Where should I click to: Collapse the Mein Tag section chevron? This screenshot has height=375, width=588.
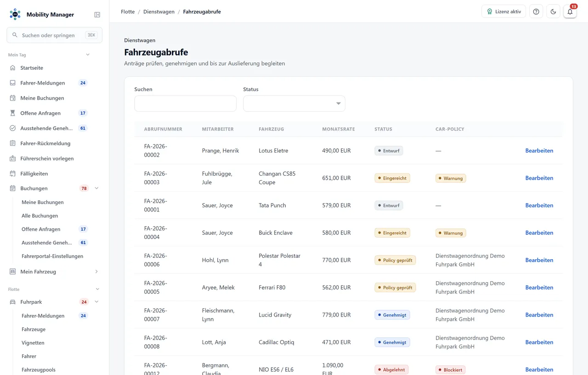pos(88,55)
